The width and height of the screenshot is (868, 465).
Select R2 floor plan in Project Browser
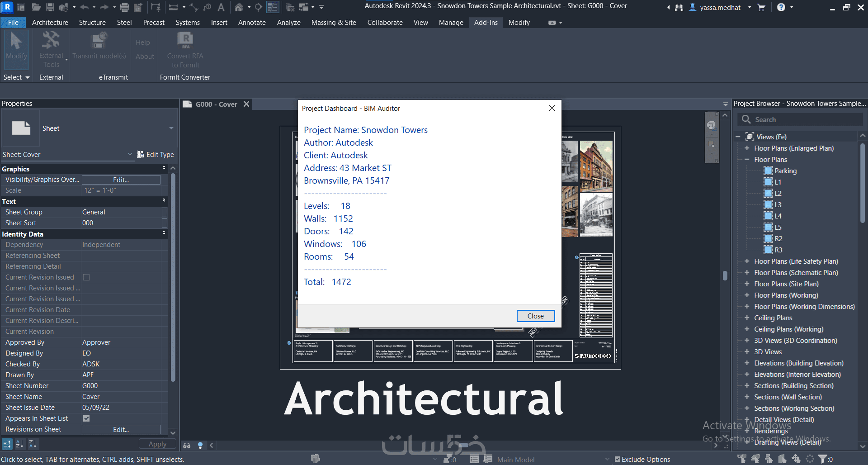click(778, 238)
